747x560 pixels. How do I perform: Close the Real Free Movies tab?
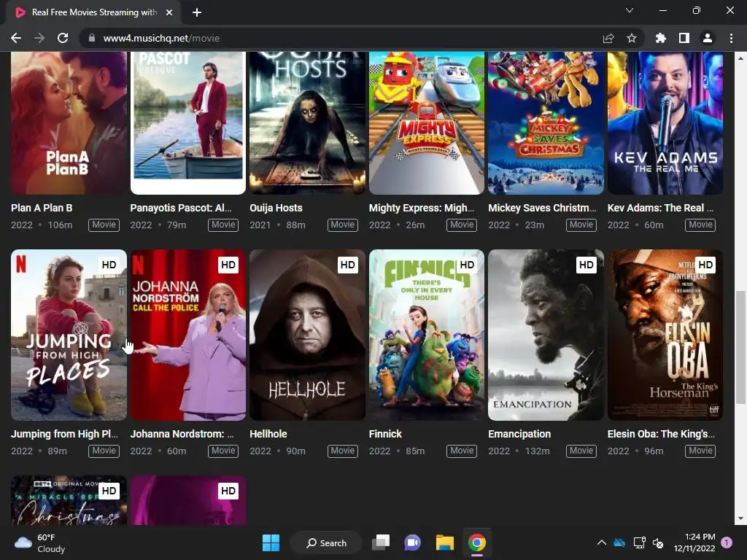[169, 12]
